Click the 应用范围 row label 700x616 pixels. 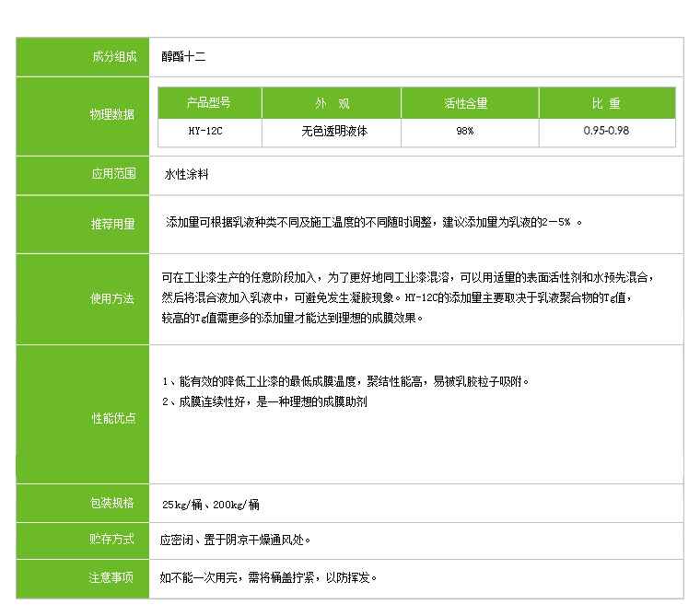[112, 174]
